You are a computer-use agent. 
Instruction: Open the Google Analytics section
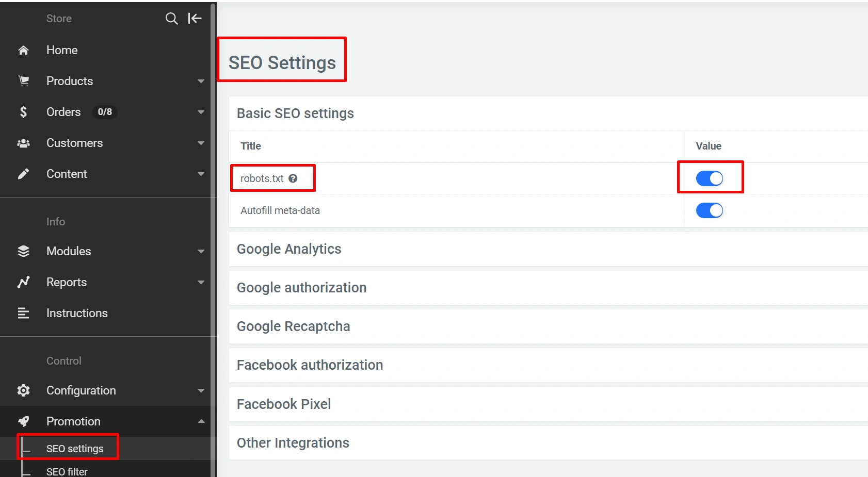(289, 249)
